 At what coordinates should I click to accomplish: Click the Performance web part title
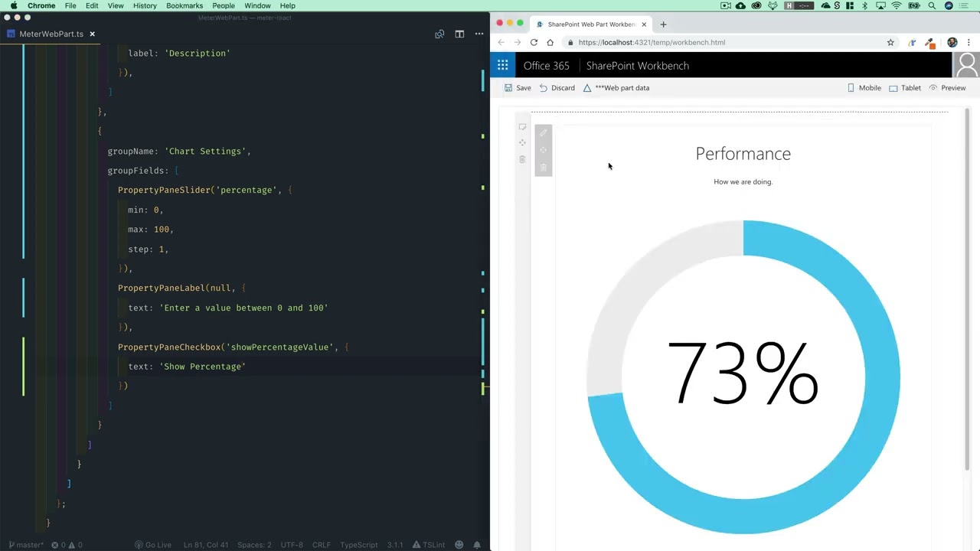point(743,154)
